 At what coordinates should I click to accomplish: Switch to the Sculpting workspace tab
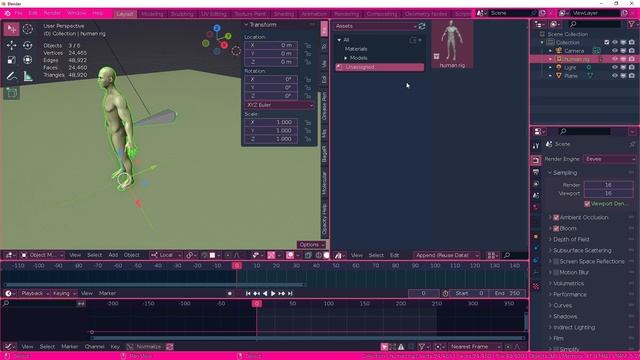coord(182,13)
